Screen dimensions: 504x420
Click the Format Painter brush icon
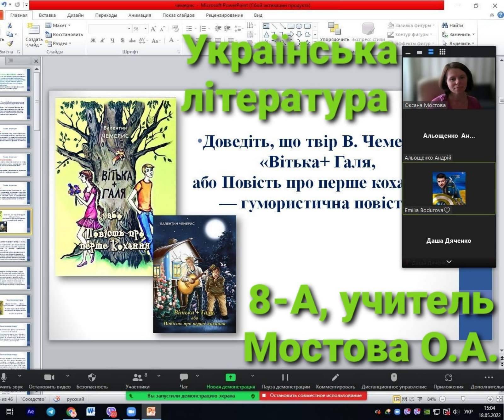[x=10, y=43]
